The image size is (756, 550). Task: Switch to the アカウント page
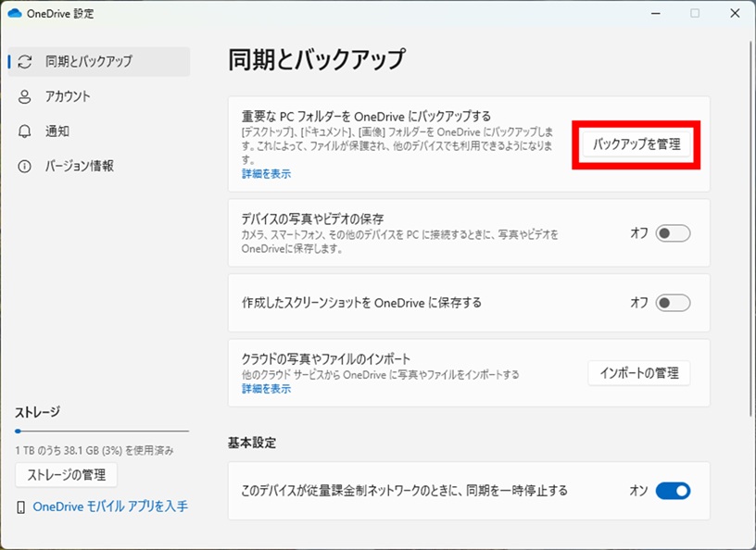(x=68, y=96)
